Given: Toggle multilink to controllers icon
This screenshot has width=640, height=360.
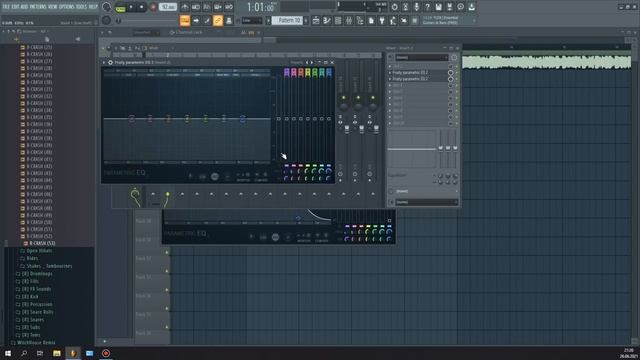Looking at the screenshot, I should pyautogui.click(x=218, y=20).
